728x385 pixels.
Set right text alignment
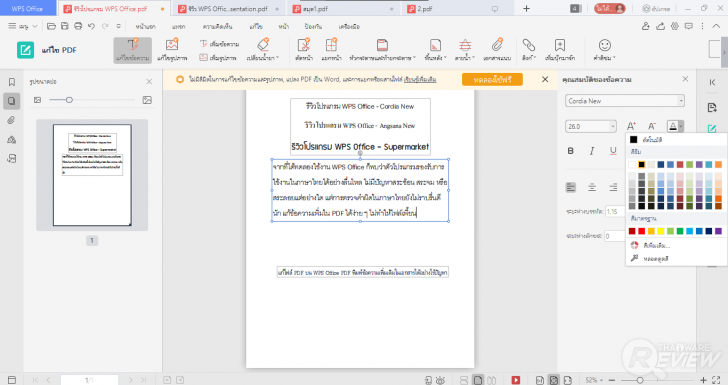tap(613, 187)
